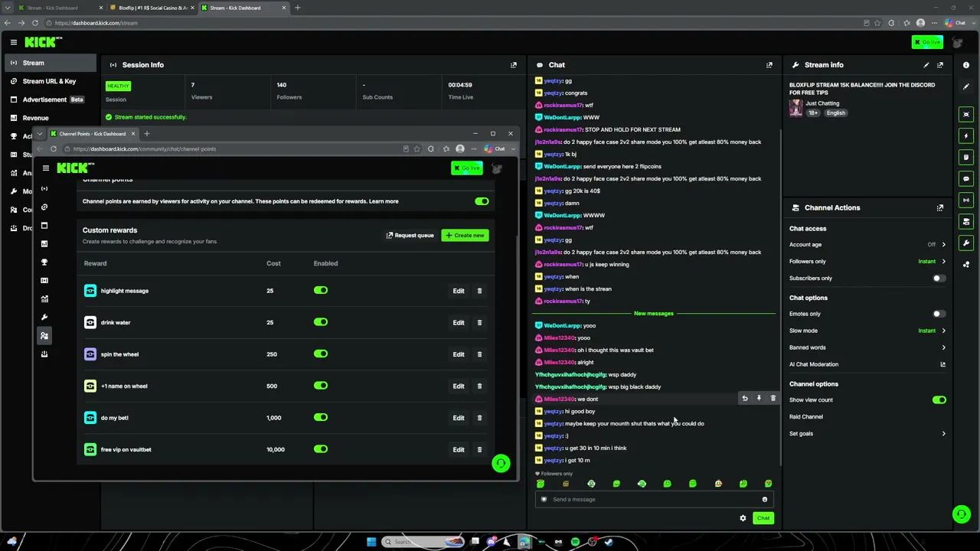Pop out the Channel Actions panel

(x=940, y=207)
